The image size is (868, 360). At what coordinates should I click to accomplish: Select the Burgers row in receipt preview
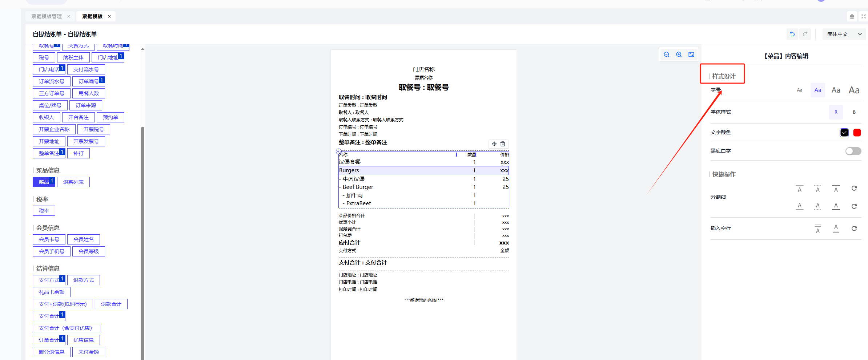[424, 170]
